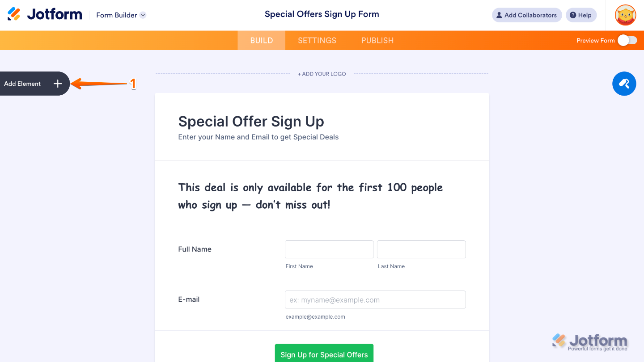This screenshot has height=362, width=644.
Task: Click ADD YOUR LOGO at the form top
Action: [x=322, y=74]
